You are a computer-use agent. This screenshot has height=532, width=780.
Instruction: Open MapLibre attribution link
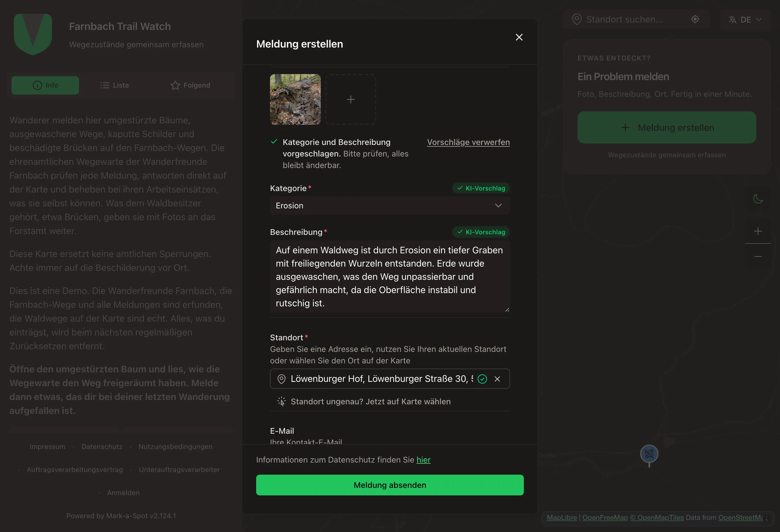[562, 517]
